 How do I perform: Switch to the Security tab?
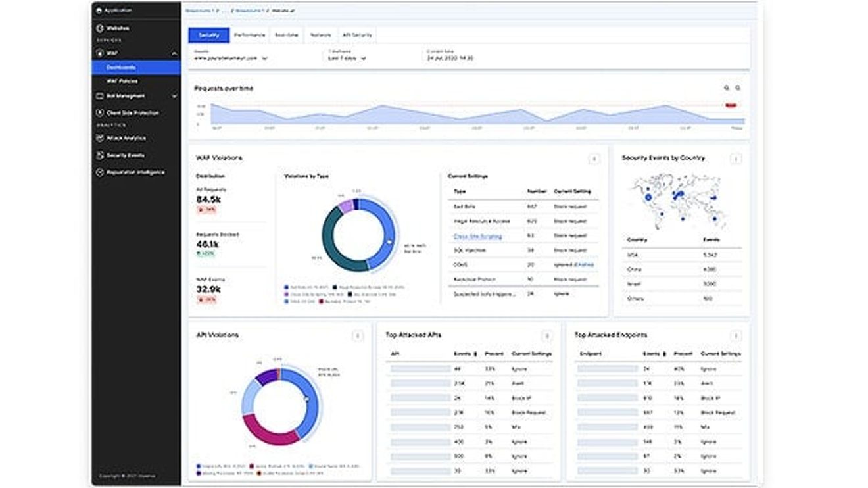[209, 35]
